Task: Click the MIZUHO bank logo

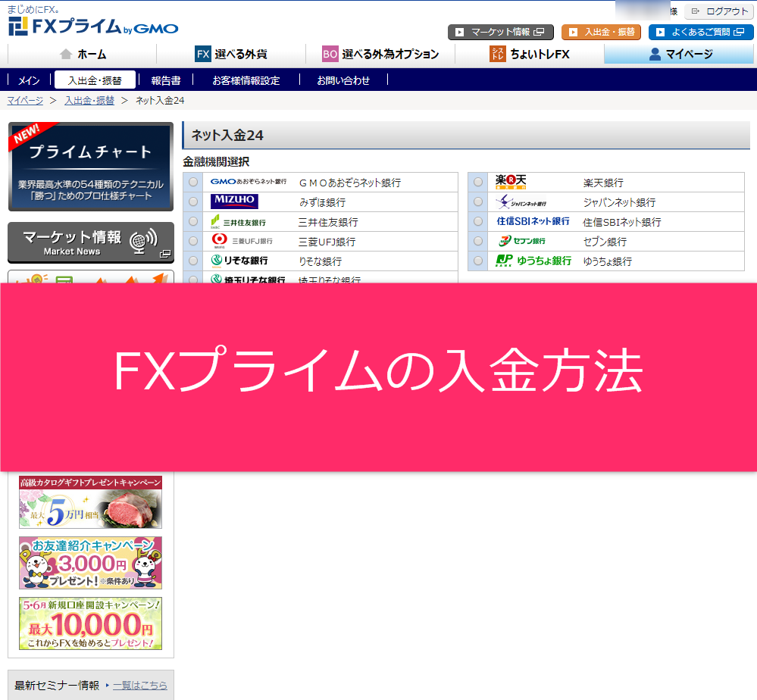Action: pyautogui.click(x=234, y=201)
